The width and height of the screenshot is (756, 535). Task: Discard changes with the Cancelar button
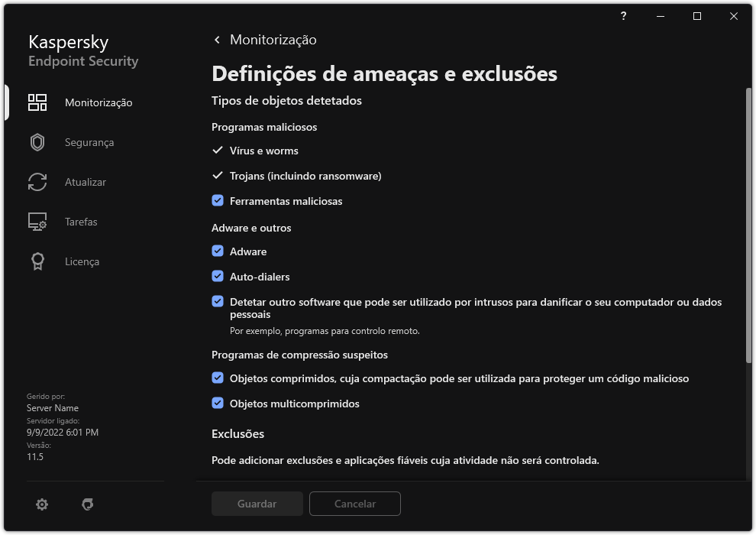pyautogui.click(x=354, y=503)
